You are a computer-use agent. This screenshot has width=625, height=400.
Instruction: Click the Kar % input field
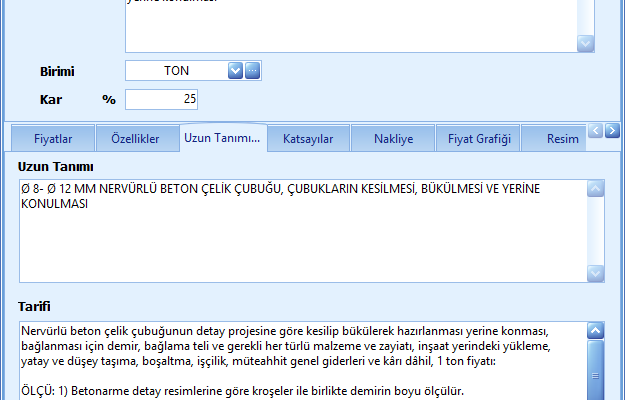click(x=162, y=99)
